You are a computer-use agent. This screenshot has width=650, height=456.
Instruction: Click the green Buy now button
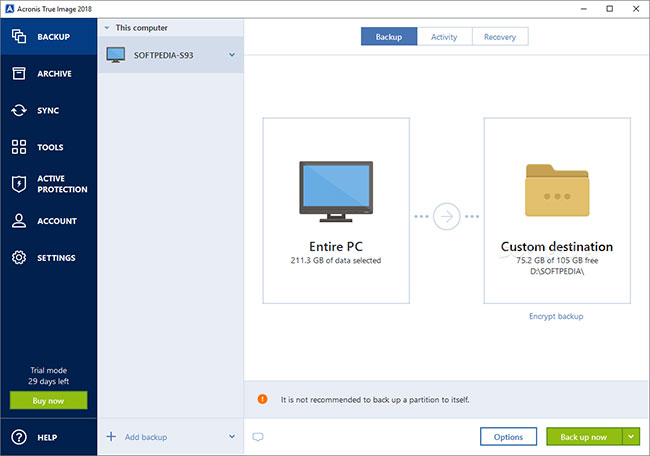click(49, 400)
